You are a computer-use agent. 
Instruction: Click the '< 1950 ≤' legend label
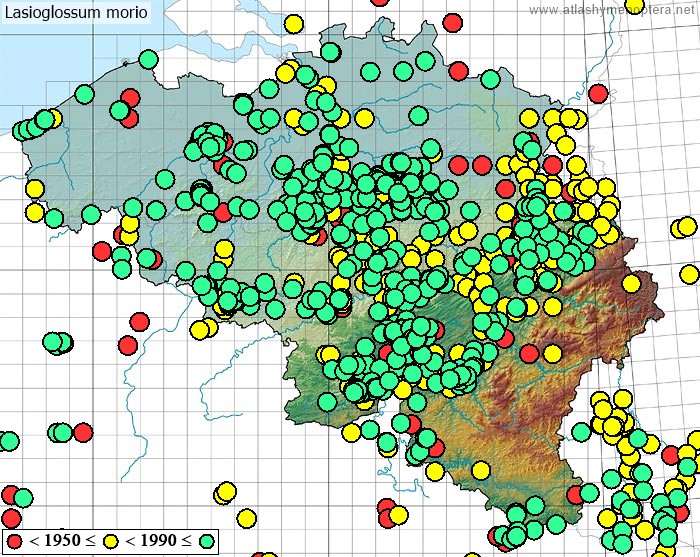coord(62,541)
